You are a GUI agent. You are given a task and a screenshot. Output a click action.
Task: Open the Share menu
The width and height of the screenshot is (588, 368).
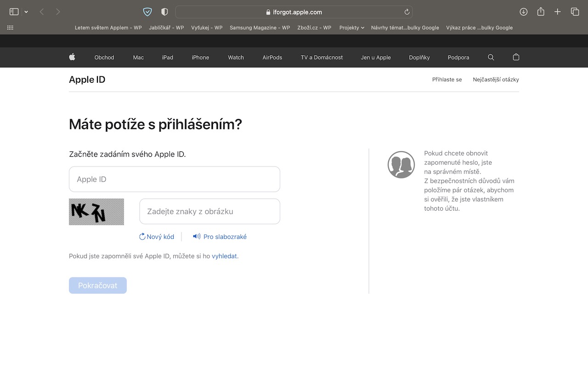541,12
